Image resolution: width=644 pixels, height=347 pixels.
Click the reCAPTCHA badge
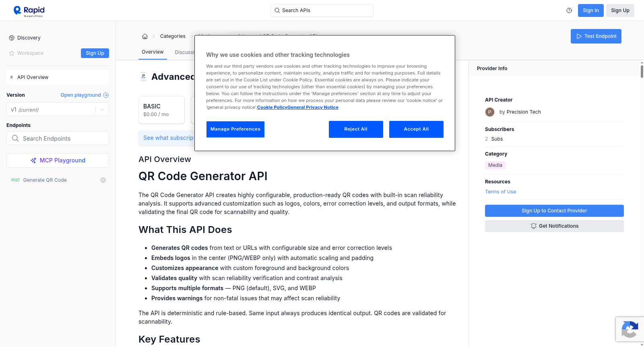[x=630, y=329]
